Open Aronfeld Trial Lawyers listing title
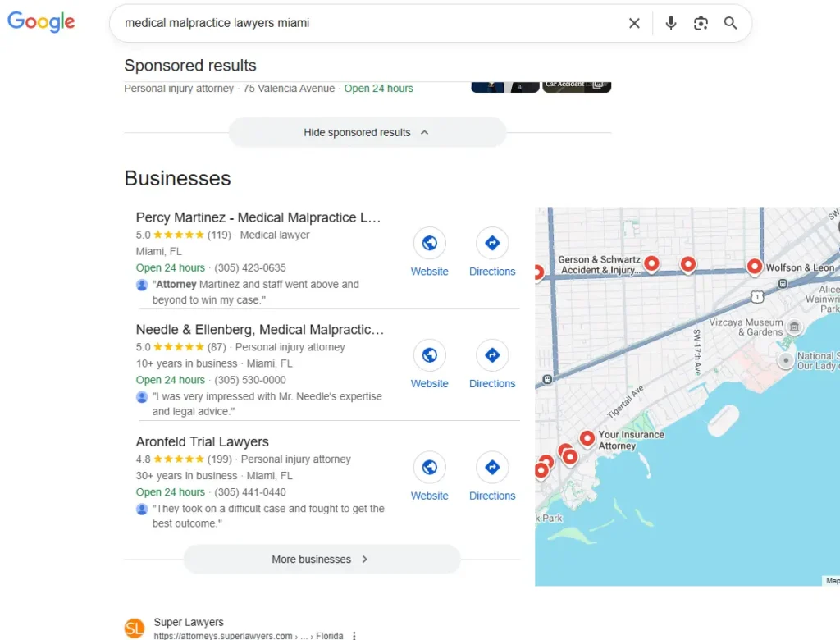The width and height of the screenshot is (840, 640). point(202,441)
